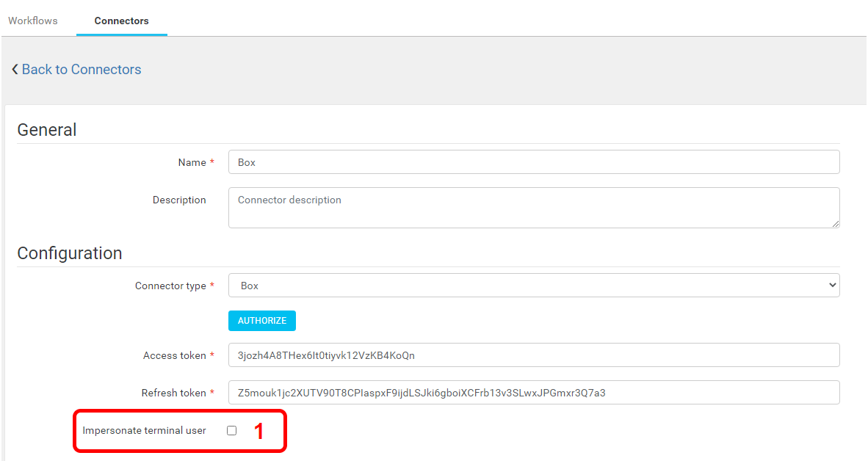Screen dimensions: 868x461
Task: Enable the Impersonate terminal user checkbox
Action: pyautogui.click(x=232, y=431)
